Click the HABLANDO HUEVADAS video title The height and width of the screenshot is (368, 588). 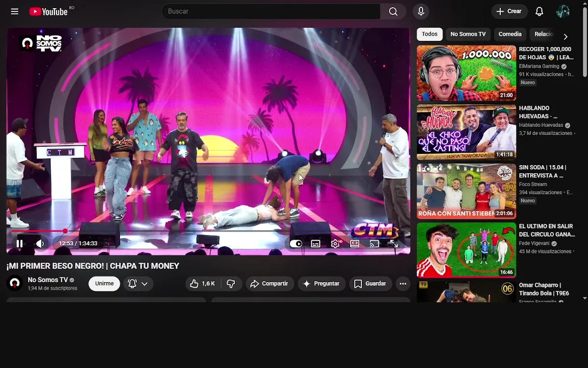(x=538, y=112)
